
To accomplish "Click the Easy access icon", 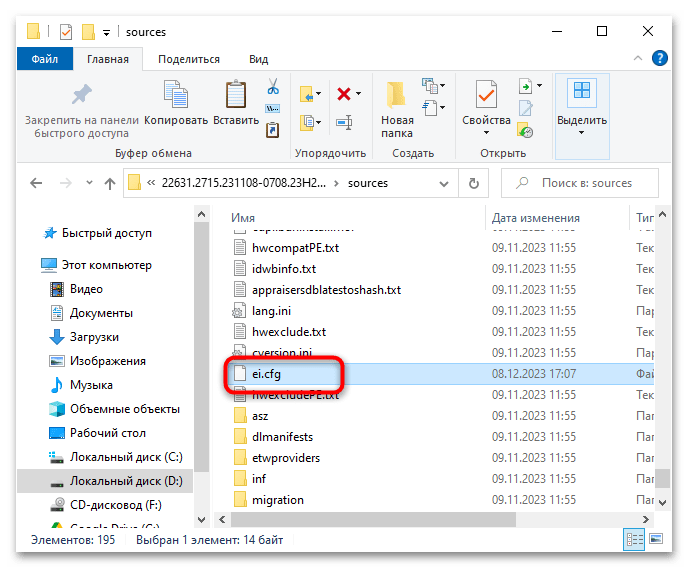I will coord(430,107).
